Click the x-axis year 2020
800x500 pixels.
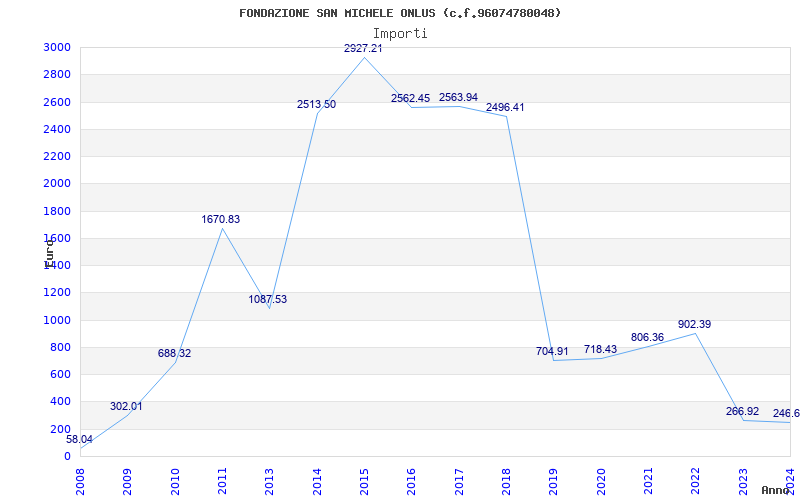pyautogui.click(x=601, y=482)
